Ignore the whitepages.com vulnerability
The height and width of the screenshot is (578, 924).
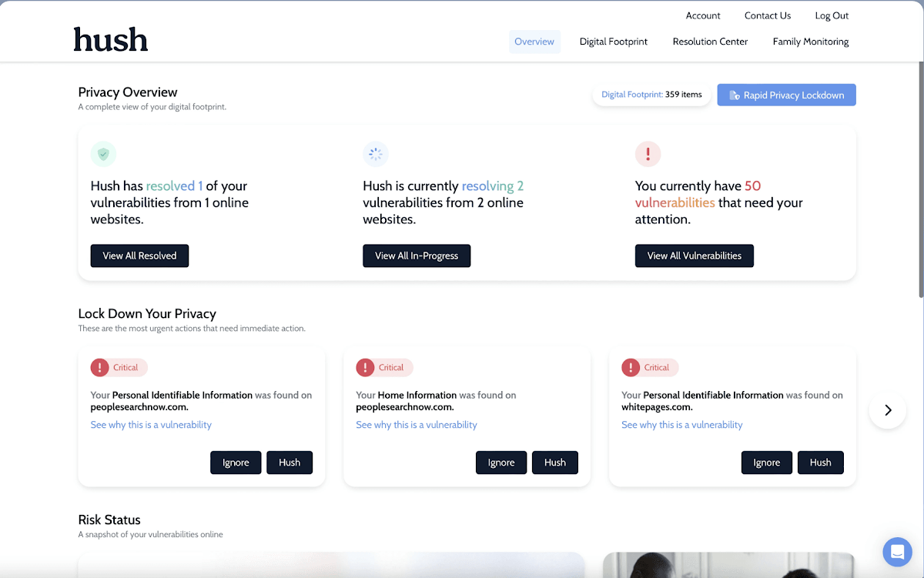(767, 463)
